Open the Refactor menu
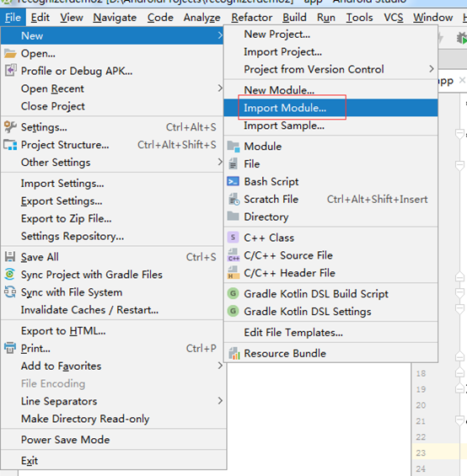This screenshot has height=476, width=467. coord(251,18)
